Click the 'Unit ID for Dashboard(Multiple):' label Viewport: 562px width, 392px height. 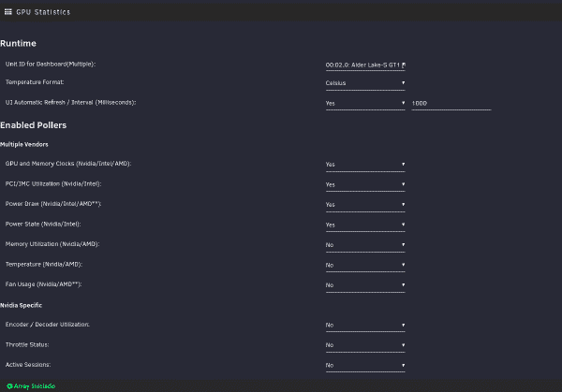pos(51,64)
